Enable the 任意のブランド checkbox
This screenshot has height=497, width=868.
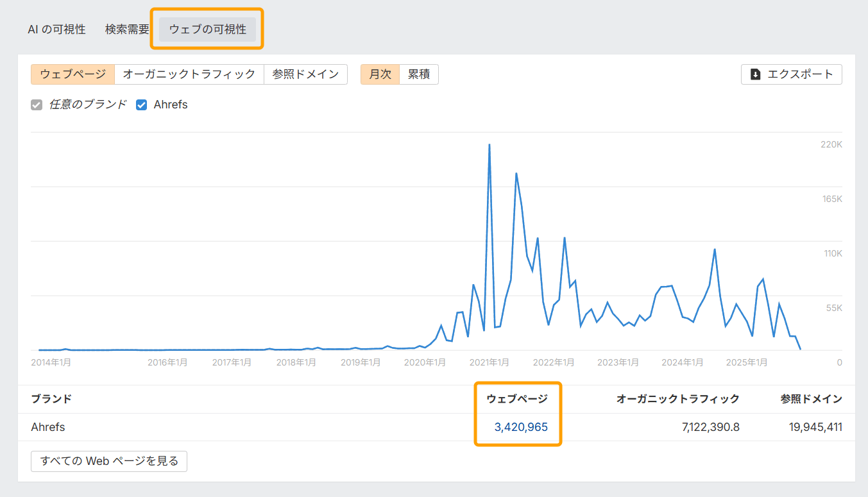point(37,105)
